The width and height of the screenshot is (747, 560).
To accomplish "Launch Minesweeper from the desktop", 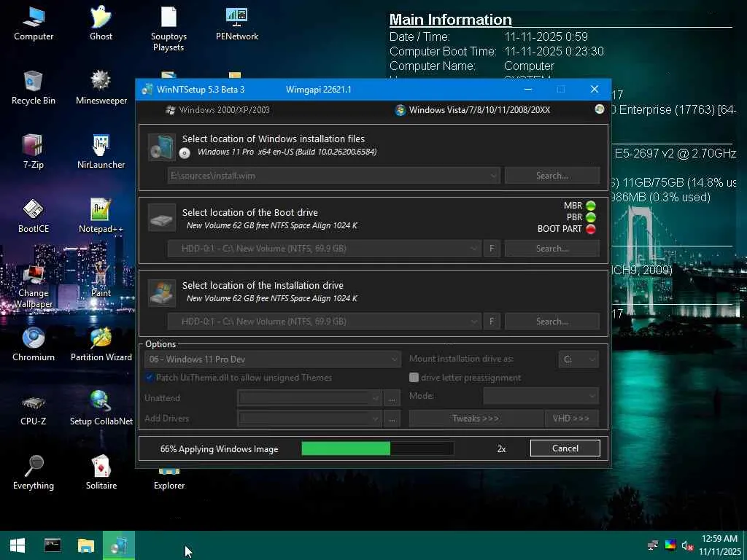I will pos(101,88).
